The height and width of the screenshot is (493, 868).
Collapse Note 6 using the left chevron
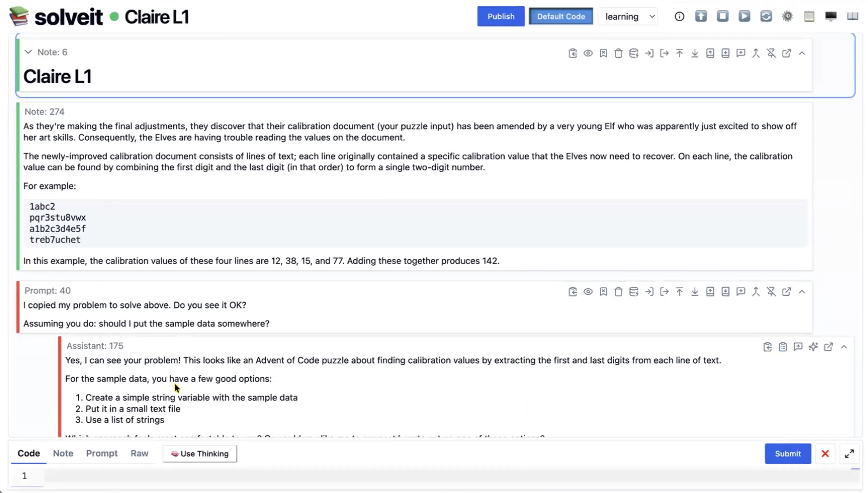point(28,52)
